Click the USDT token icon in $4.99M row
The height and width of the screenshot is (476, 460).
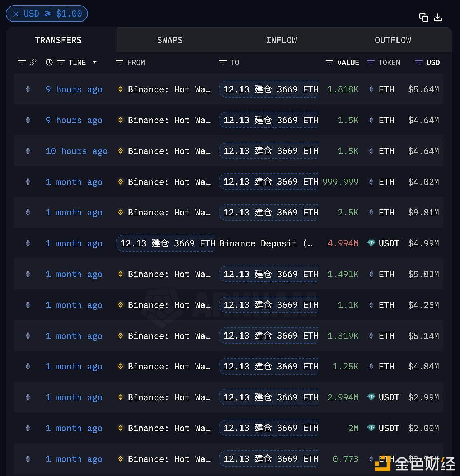[371, 243]
